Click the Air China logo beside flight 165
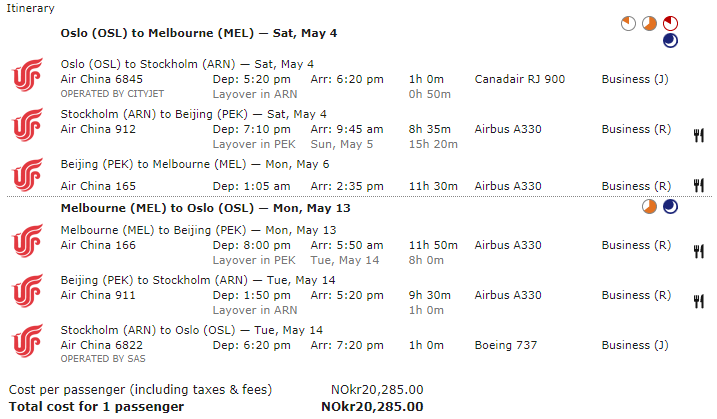This screenshot has height=419, width=717. pos(25,175)
